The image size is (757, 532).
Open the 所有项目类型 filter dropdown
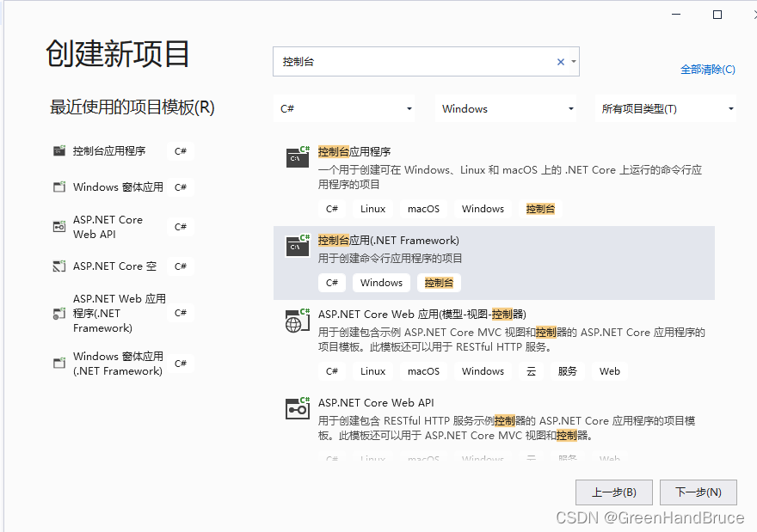coord(666,108)
